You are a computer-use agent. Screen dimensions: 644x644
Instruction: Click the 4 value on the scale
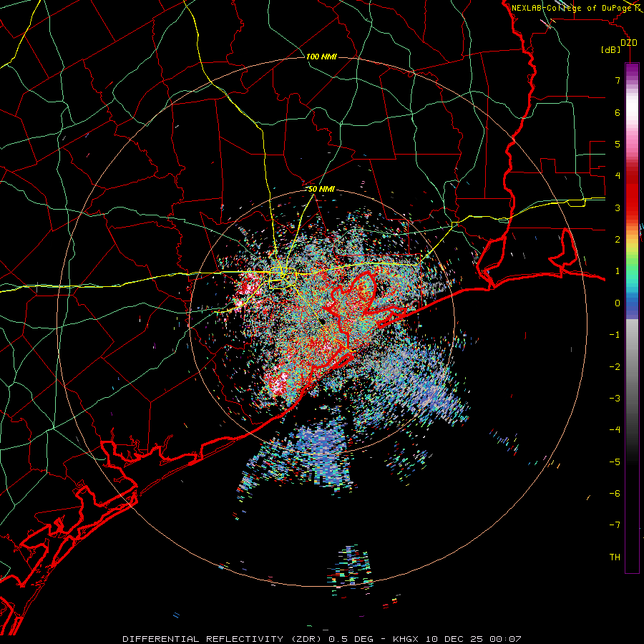click(x=618, y=176)
